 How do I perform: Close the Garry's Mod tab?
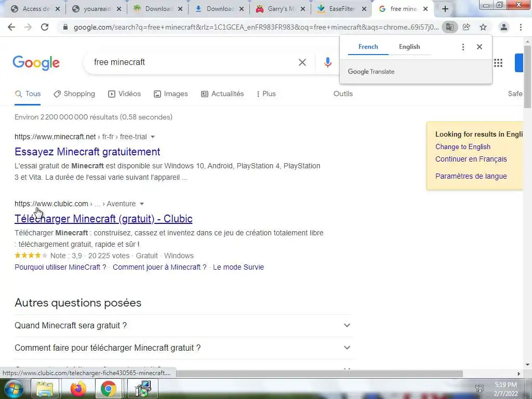303,9
